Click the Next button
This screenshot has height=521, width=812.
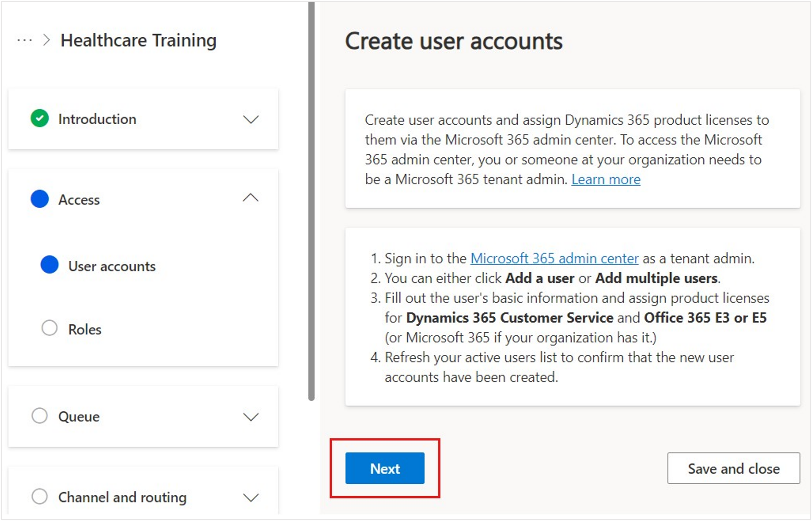pyautogui.click(x=385, y=468)
